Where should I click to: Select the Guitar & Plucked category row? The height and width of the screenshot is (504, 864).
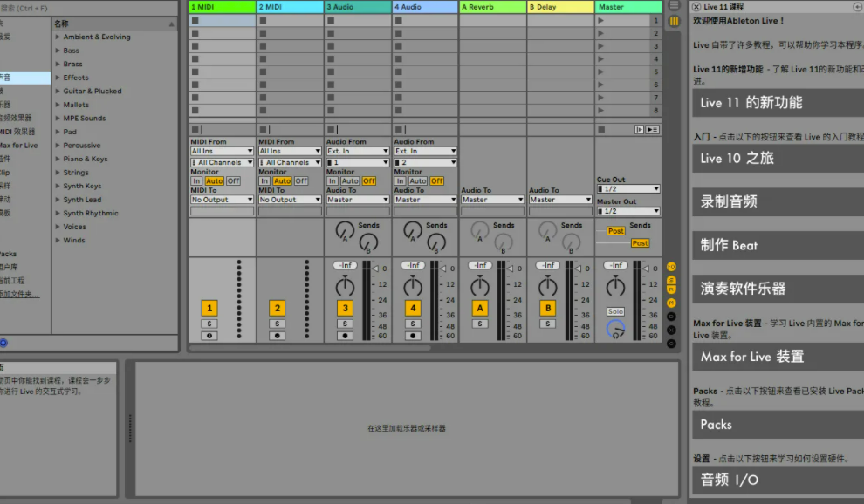114,91
